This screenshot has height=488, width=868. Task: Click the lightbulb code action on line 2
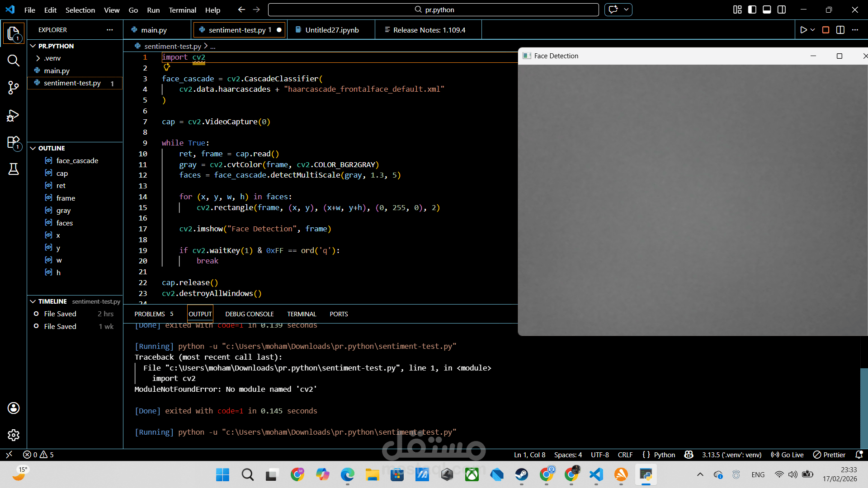click(166, 67)
